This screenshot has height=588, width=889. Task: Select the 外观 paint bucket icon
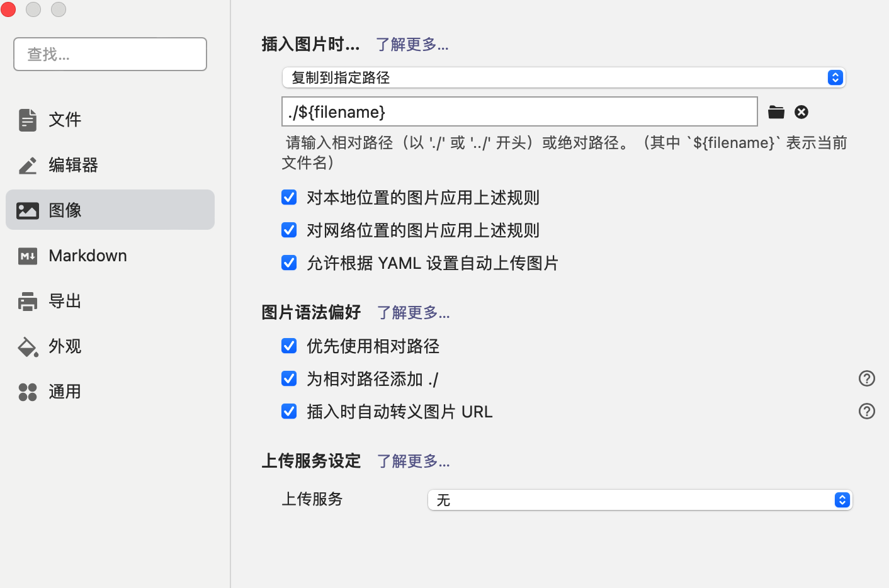point(28,346)
